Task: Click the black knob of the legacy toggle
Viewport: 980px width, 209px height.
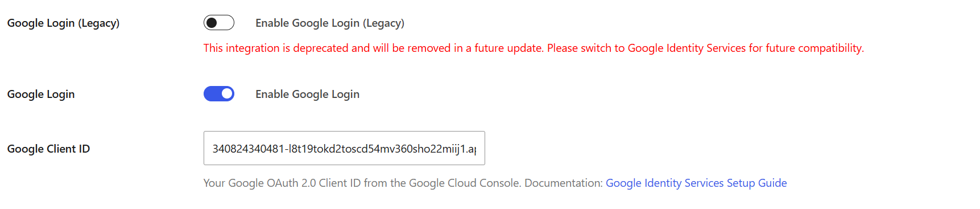Action: coord(212,23)
